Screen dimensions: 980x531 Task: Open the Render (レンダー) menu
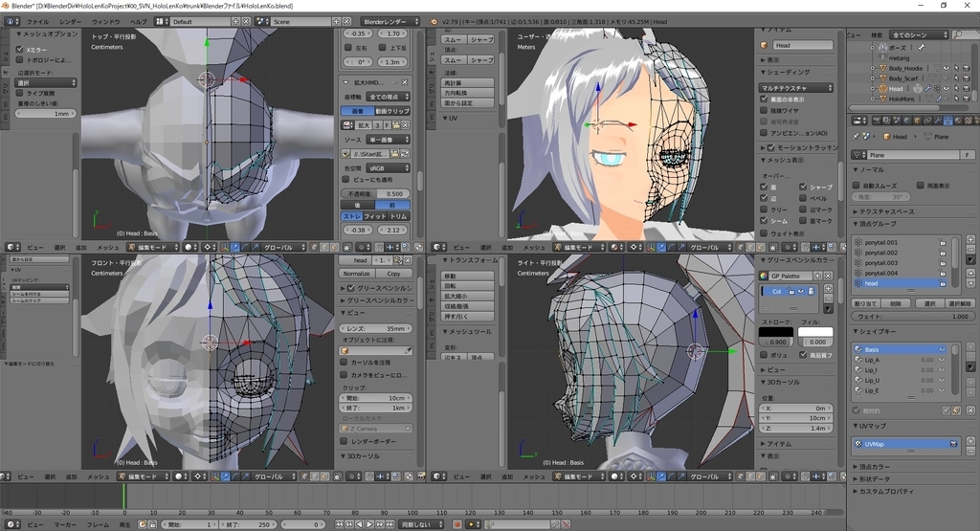click(70, 21)
